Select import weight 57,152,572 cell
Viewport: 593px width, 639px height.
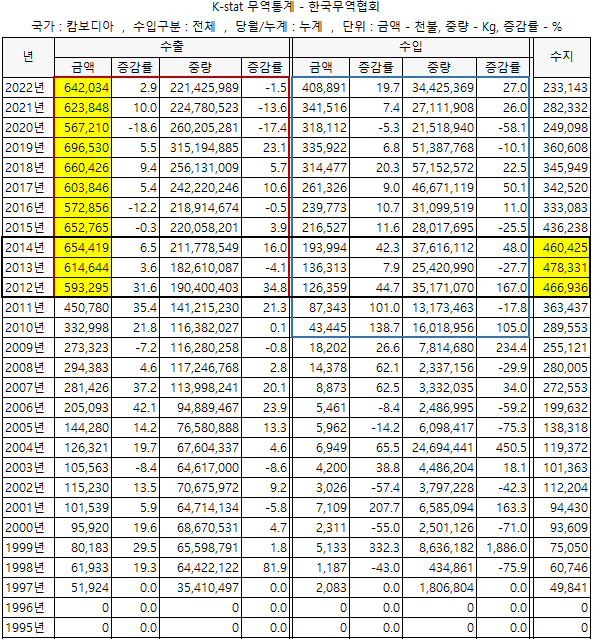coord(439,167)
